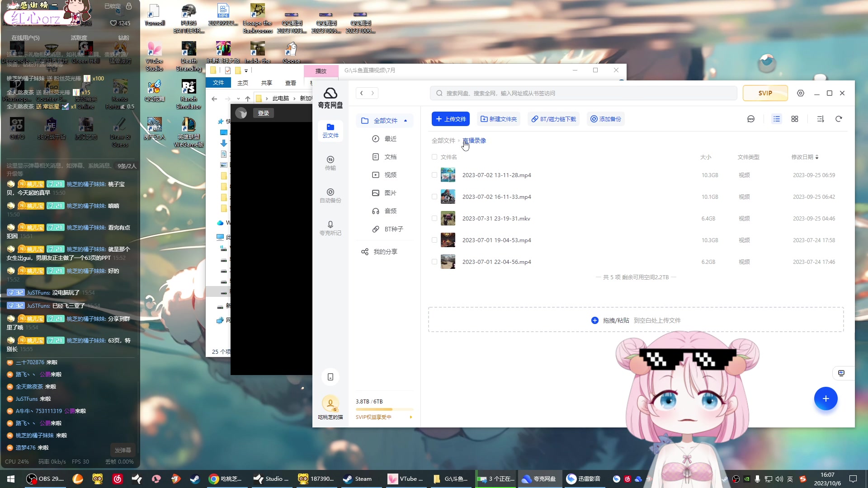Open 迅雷影音 in the taskbar
868x488 pixels.
(584, 479)
